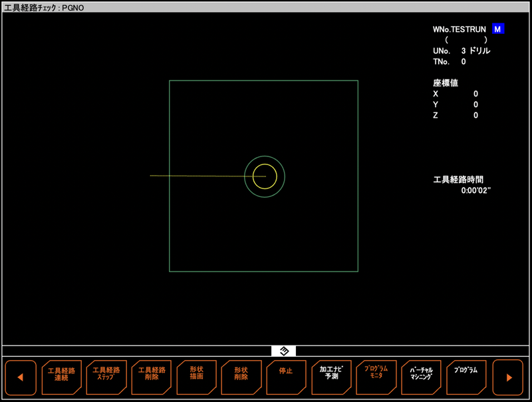The width and height of the screenshot is (532, 402).
Task: Click the blue M mode indicator
Action: pyautogui.click(x=497, y=29)
